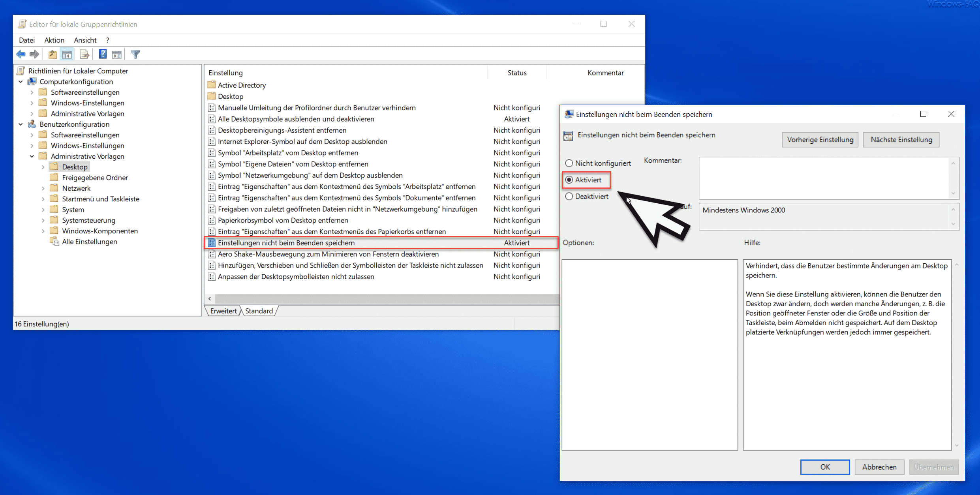The width and height of the screenshot is (980, 495).
Task: Select Internet Explorer-Symbol auf dem Desktop ausblenden
Action: click(x=303, y=141)
